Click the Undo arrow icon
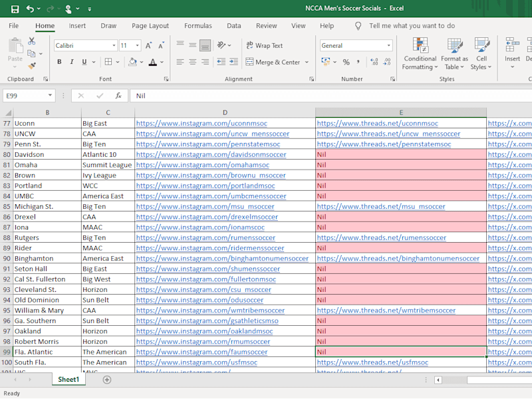Screen dimensions: 532x399 coord(30,9)
